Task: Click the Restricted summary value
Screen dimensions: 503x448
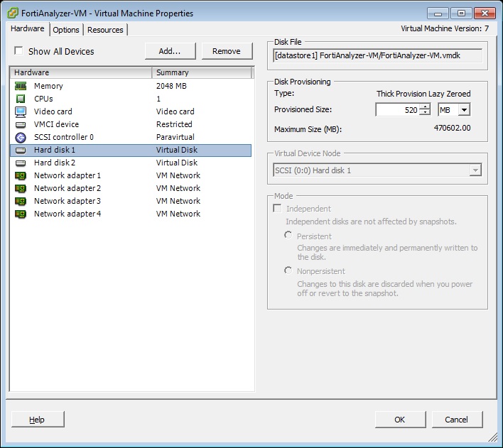Action: (x=174, y=124)
